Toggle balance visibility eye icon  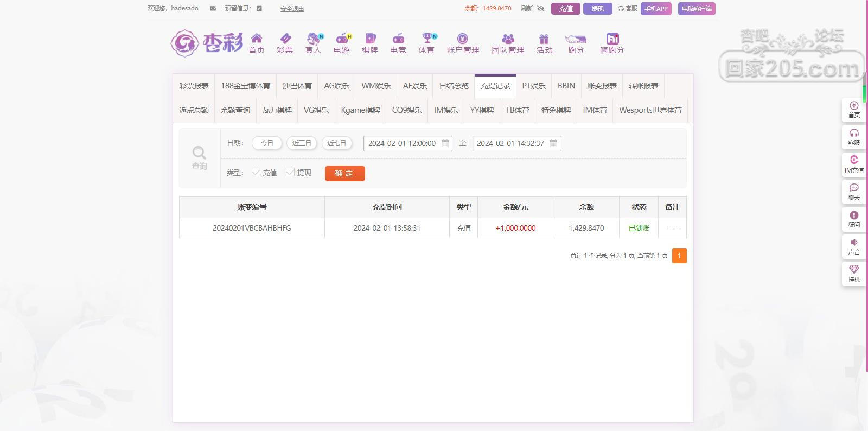tap(540, 9)
